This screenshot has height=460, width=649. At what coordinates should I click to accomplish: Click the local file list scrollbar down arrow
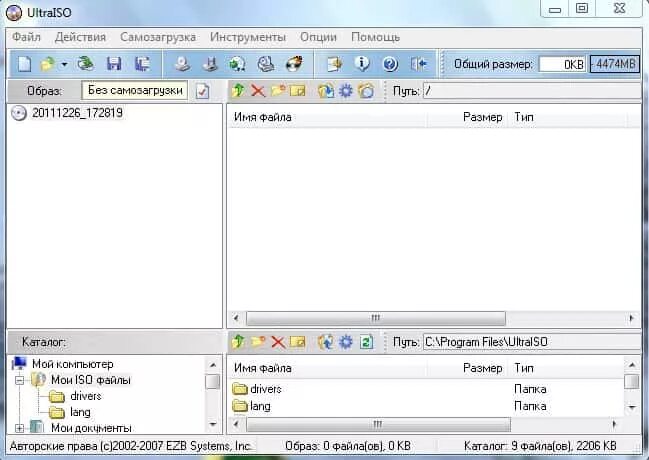tap(632, 407)
